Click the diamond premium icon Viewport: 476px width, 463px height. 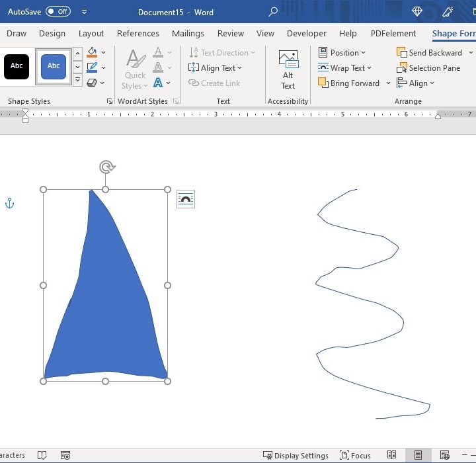[416, 12]
